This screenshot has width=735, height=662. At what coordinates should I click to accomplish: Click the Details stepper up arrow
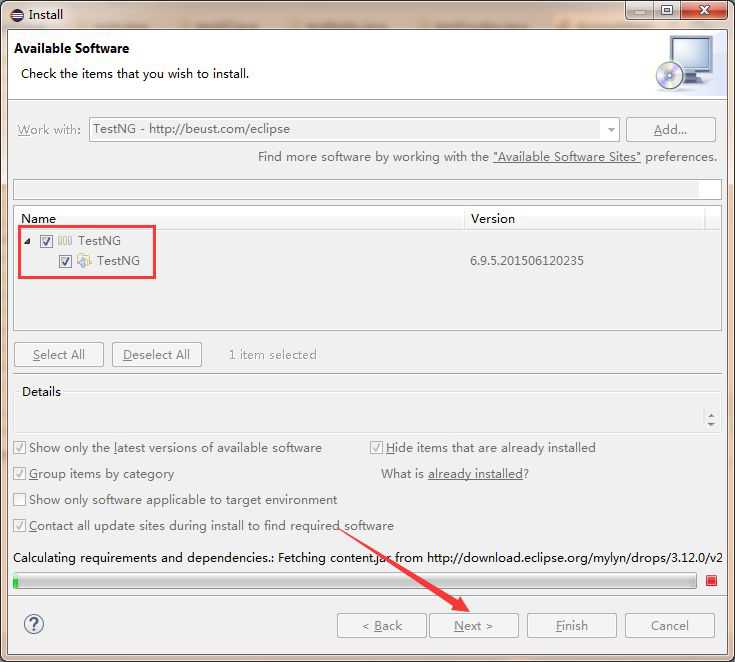click(x=711, y=415)
